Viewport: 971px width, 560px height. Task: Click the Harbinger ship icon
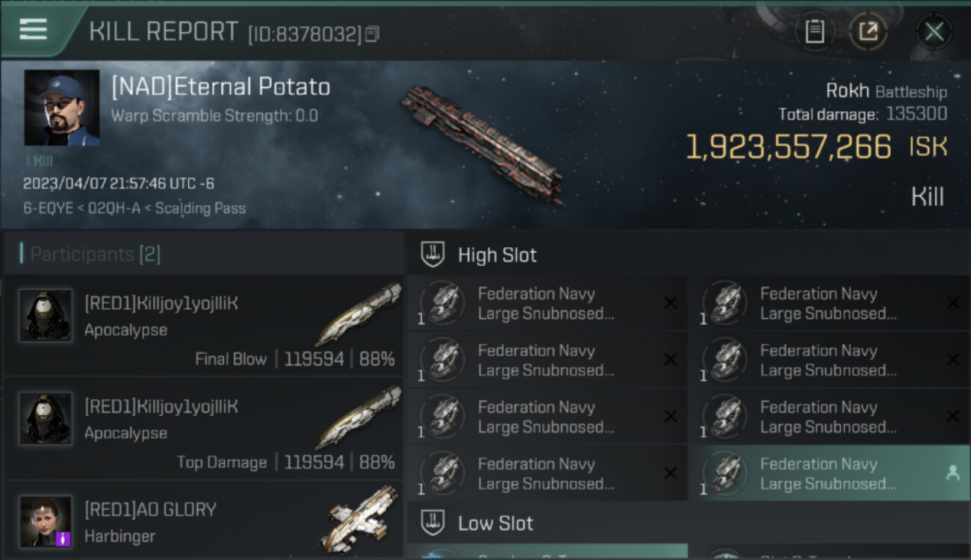[x=362, y=520]
